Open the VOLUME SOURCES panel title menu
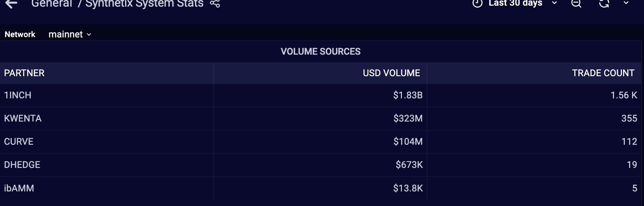 click(320, 52)
